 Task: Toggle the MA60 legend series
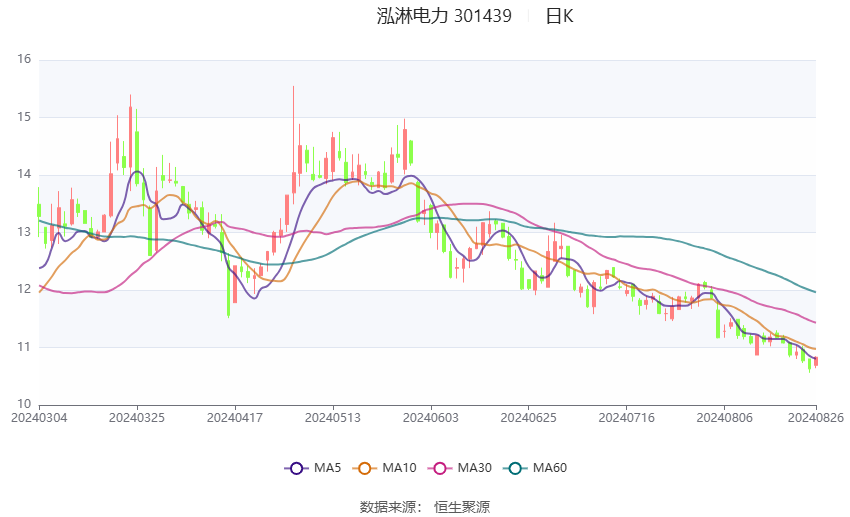535,468
